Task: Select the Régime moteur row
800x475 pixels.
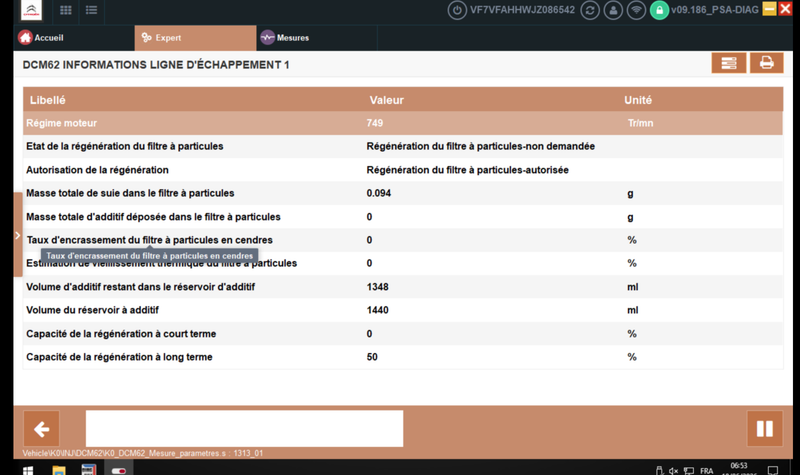Action: 403,123
